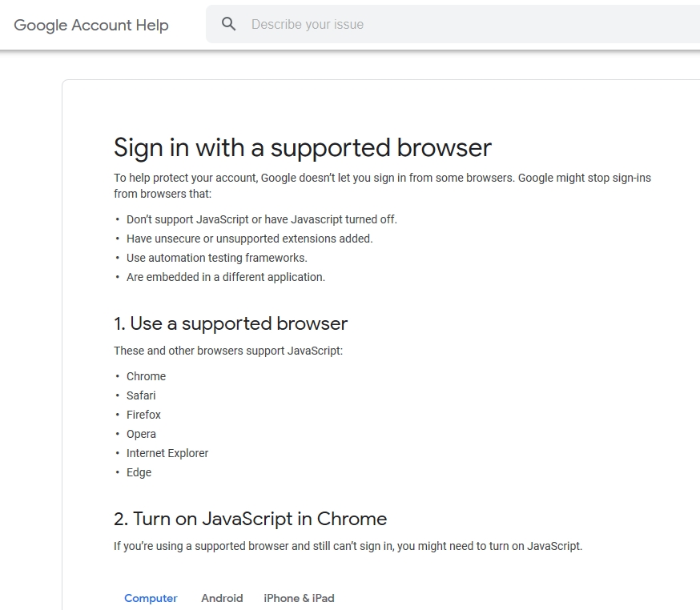
Task: Select the Safari list item
Action: pos(141,395)
